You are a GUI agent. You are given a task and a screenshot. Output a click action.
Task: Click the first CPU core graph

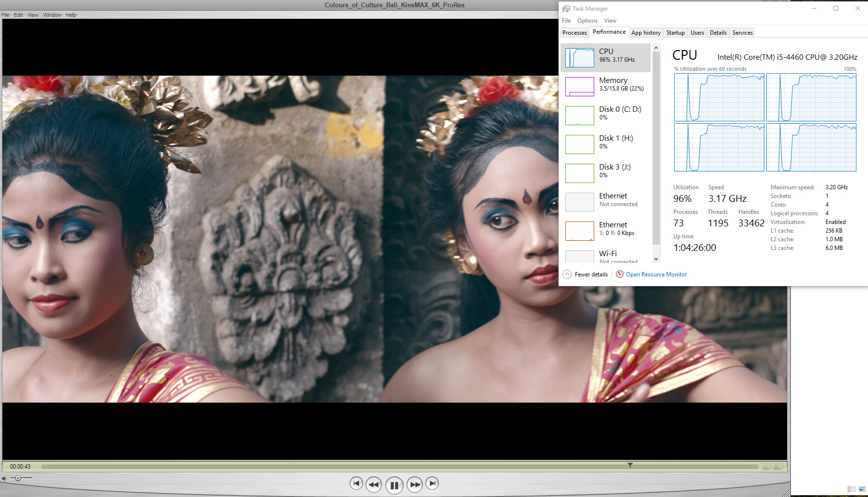tap(719, 97)
